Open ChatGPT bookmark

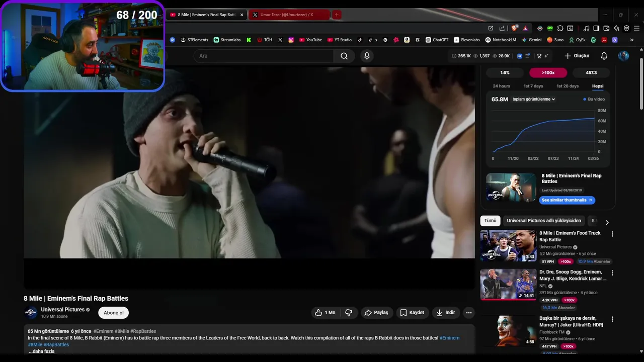point(437,40)
